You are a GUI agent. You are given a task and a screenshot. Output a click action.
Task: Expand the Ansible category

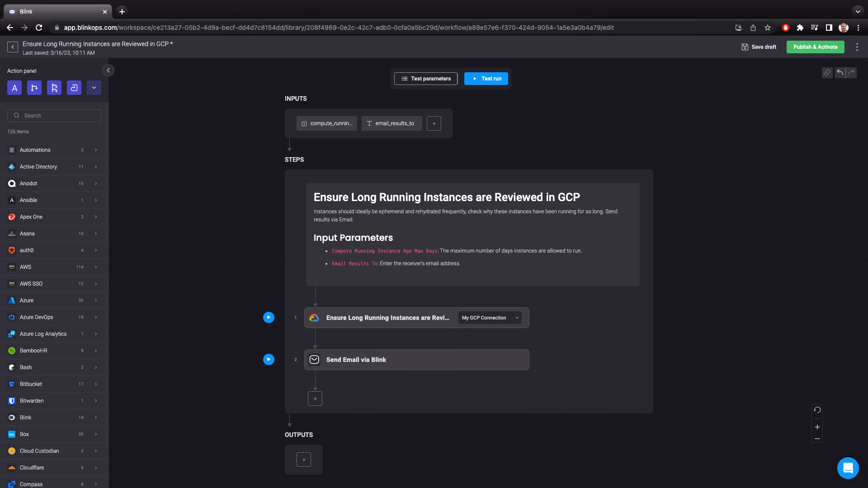pyautogui.click(x=52, y=200)
